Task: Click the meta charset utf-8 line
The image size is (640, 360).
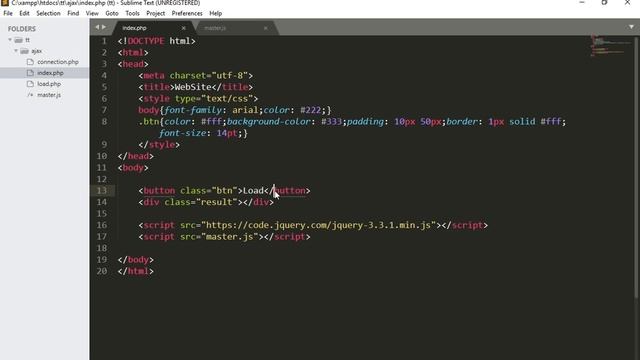Action: (196, 76)
